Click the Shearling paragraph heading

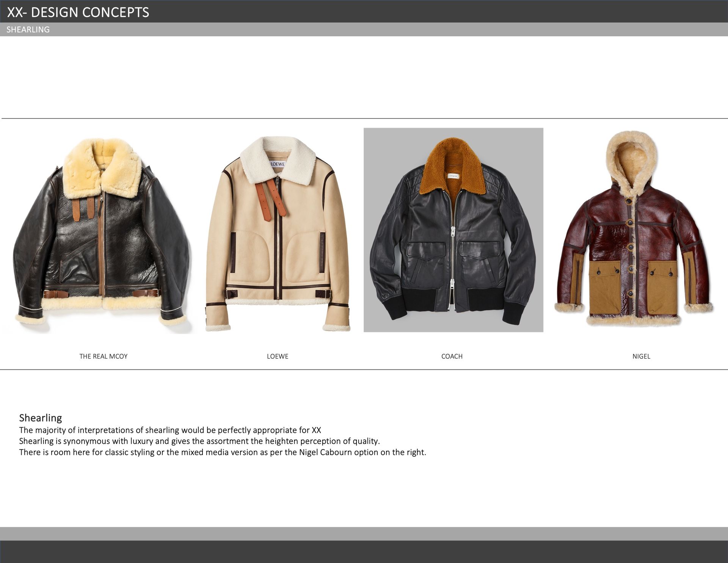tap(41, 418)
